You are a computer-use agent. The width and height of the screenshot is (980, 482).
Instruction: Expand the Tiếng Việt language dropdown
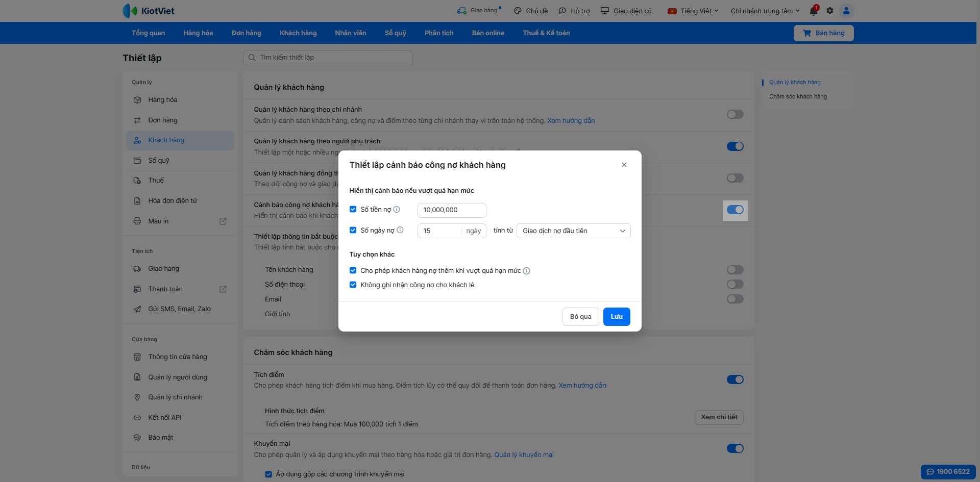pyautogui.click(x=693, y=11)
